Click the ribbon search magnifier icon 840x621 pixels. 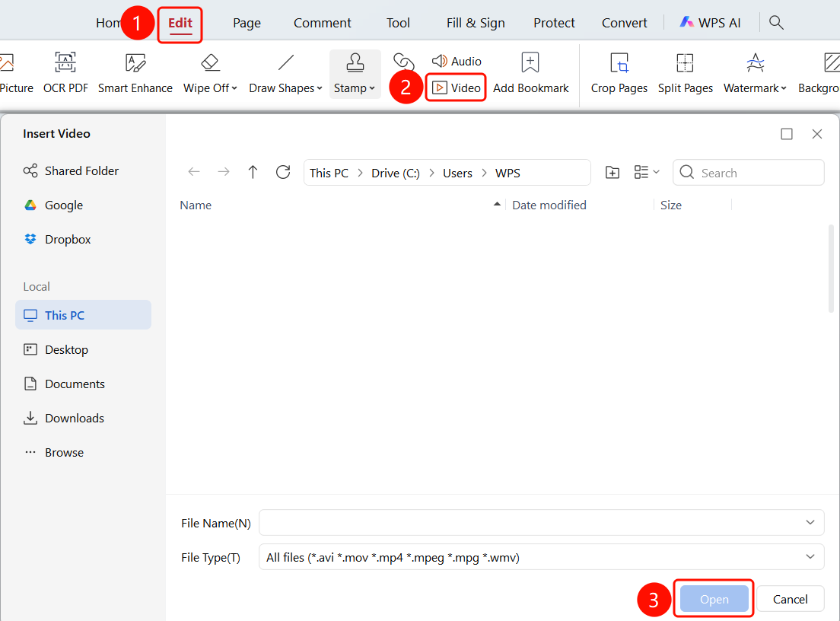[776, 23]
